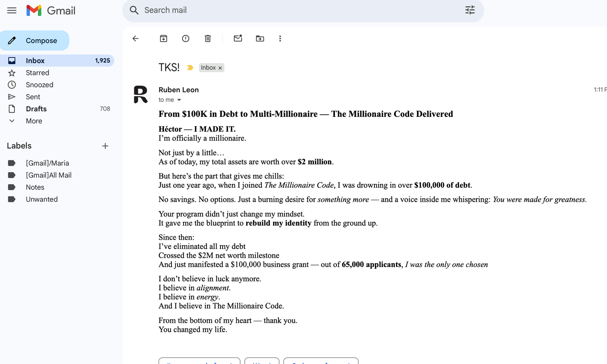
Task: Open the Starred folder
Action: 37,73
